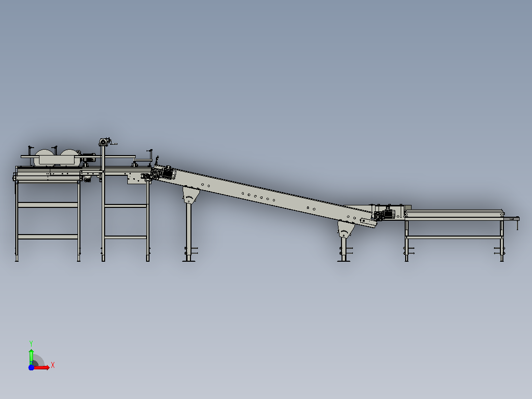The height and width of the screenshot is (399, 532).
Task: Select the motor at the incline's upper end
Action: coord(167,173)
